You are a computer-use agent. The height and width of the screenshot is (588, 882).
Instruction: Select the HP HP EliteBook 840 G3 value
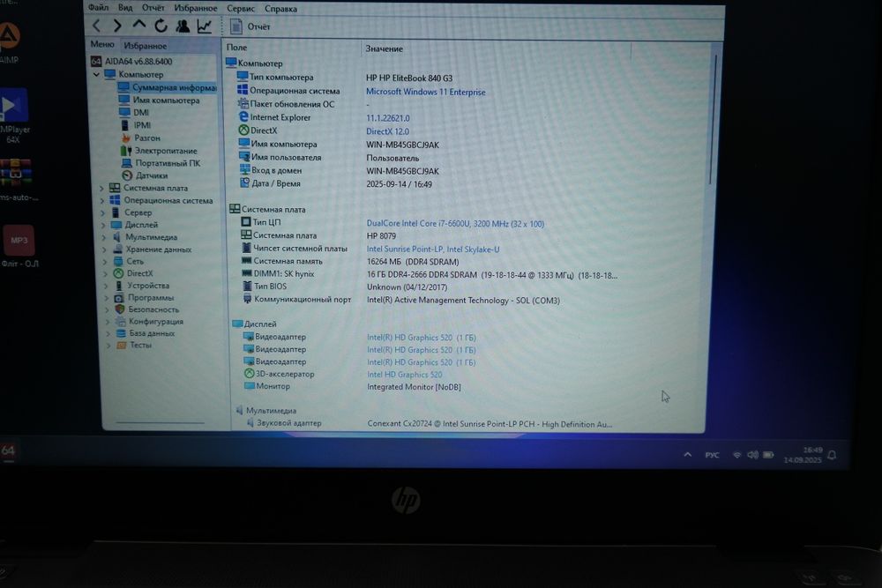point(409,78)
